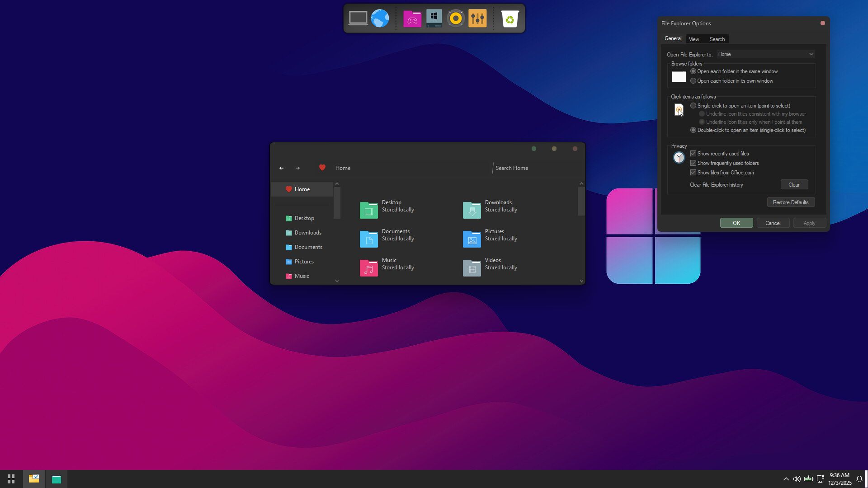Click the volume icon in system tray
868x488 pixels.
click(x=797, y=479)
